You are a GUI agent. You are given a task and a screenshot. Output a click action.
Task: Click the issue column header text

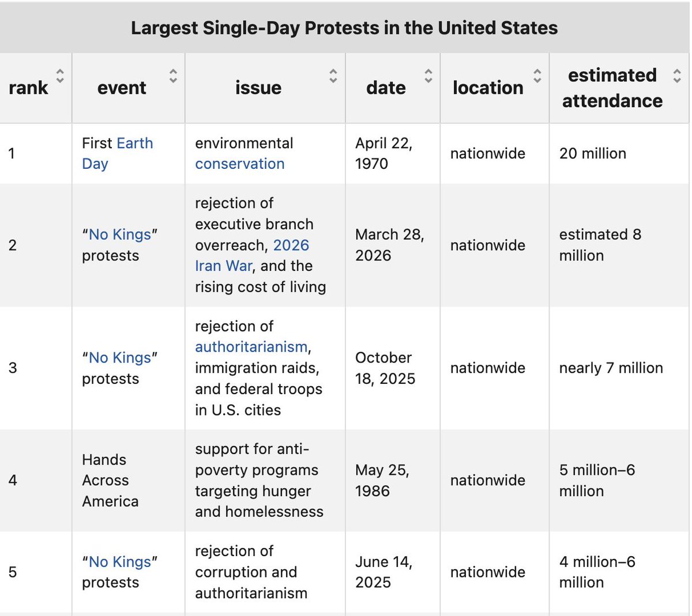[x=258, y=88]
